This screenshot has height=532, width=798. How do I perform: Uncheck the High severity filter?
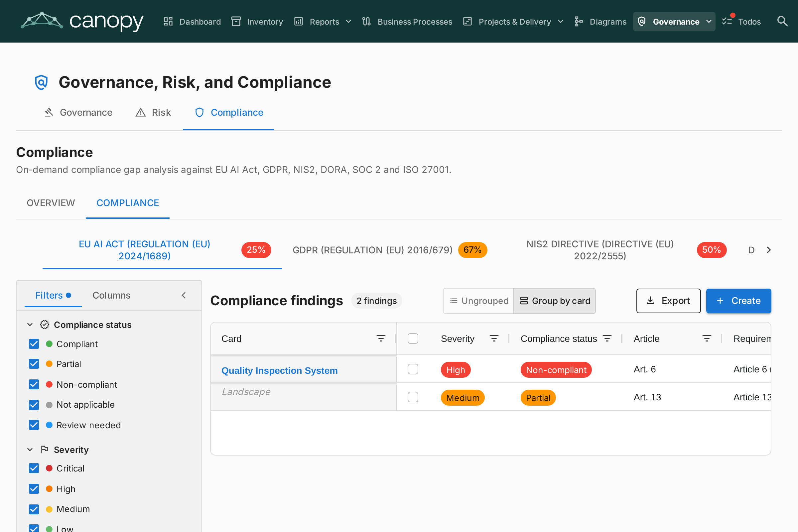coord(34,488)
